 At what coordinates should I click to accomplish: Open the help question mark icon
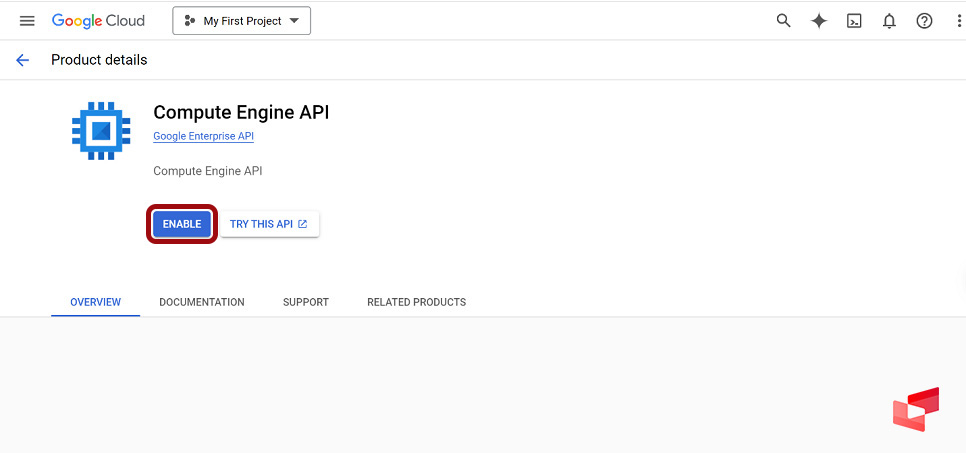click(924, 21)
